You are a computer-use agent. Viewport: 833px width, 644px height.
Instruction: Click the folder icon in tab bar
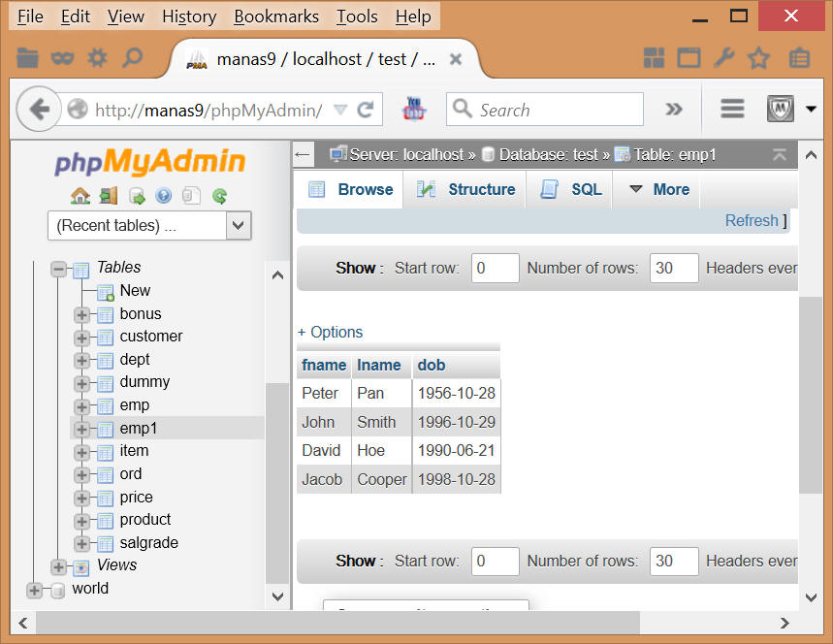point(27,57)
